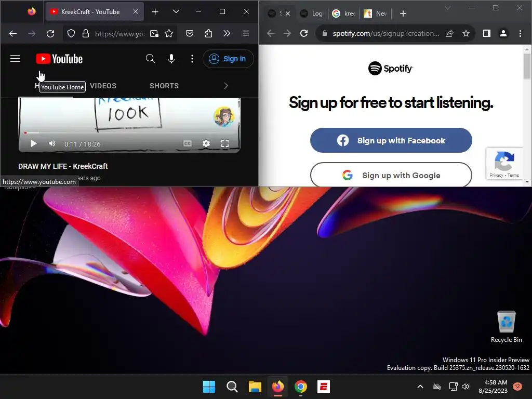Screen dimensions: 532x399
Task: Open video player settings gear
Action: click(x=206, y=144)
